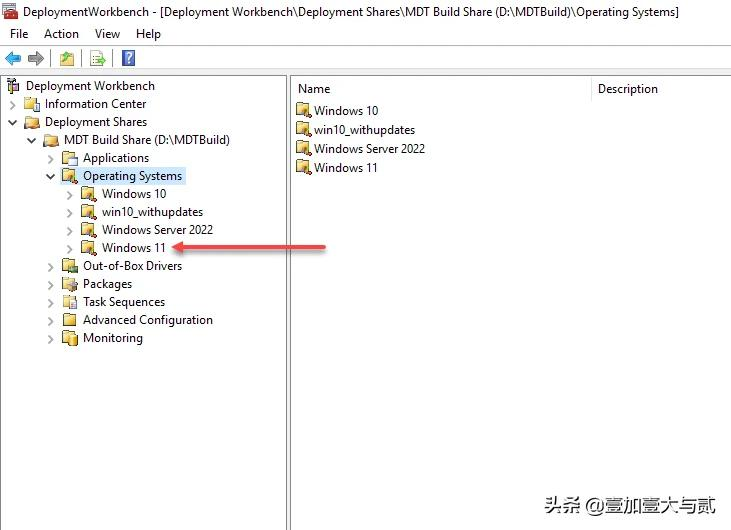Image resolution: width=731 pixels, height=530 pixels.
Task: Click the Advanced Configuration folder icon
Action: point(69,320)
